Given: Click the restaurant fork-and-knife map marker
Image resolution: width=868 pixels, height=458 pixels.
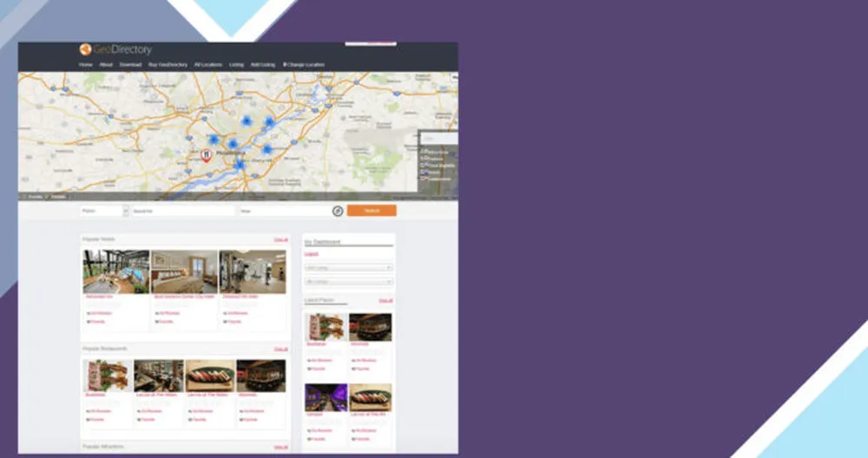Looking at the screenshot, I should tap(206, 155).
